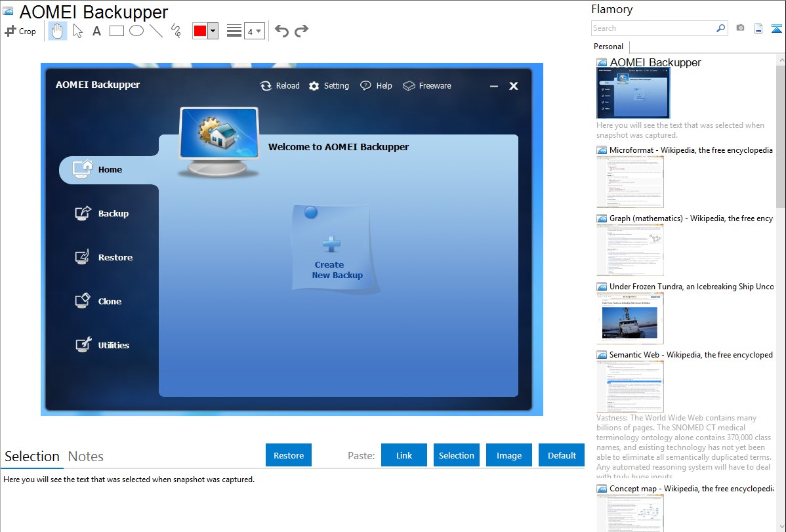Pick the ellipse shape tool

136,31
